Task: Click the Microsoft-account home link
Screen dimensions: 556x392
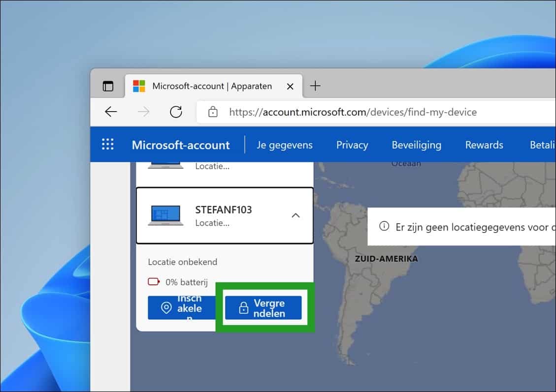Action: click(181, 145)
